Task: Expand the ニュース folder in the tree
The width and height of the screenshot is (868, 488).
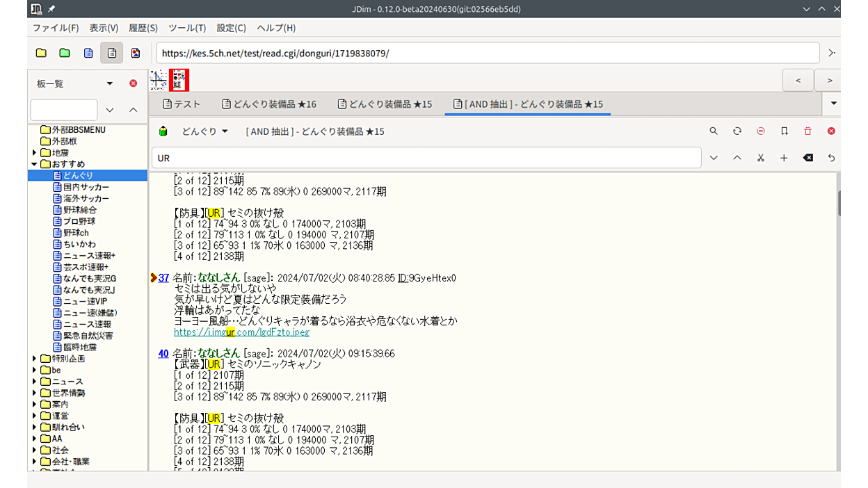Action: pyautogui.click(x=34, y=382)
